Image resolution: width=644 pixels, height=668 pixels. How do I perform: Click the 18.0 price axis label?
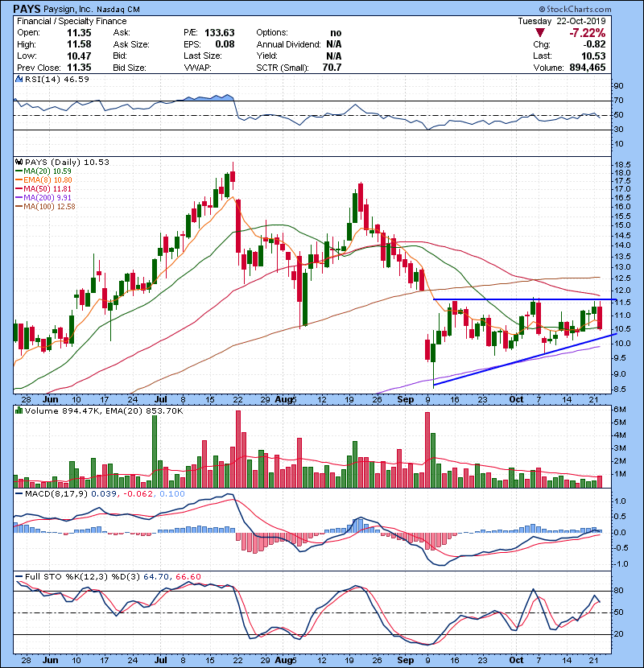click(622, 173)
